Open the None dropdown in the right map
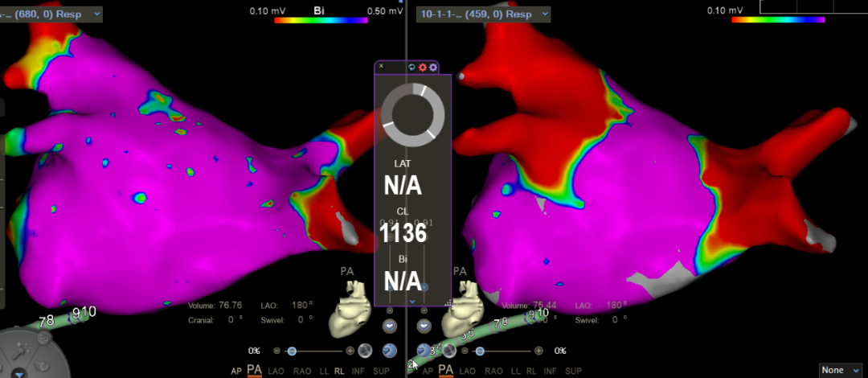868x378 pixels. tap(842, 370)
